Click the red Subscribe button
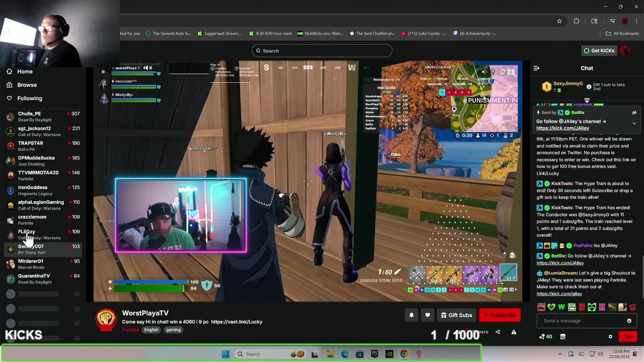This screenshot has width=644, height=362. pos(500,315)
